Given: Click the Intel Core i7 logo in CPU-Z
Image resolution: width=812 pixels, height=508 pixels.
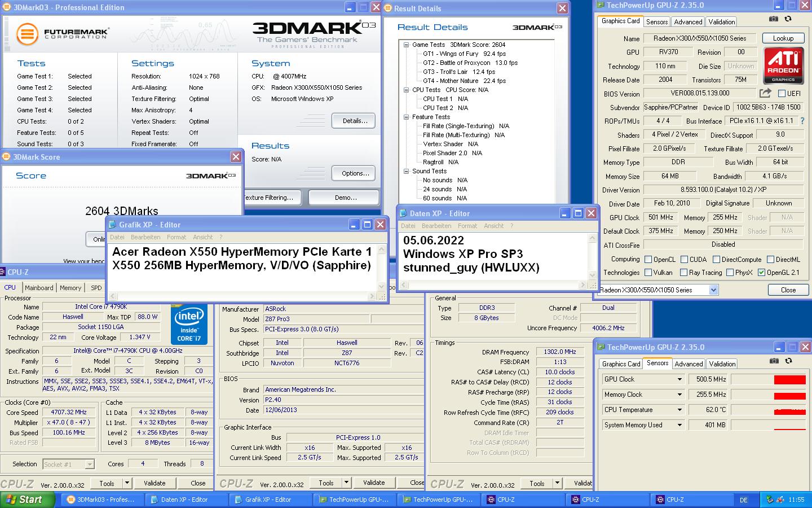Looking at the screenshot, I should point(189,326).
